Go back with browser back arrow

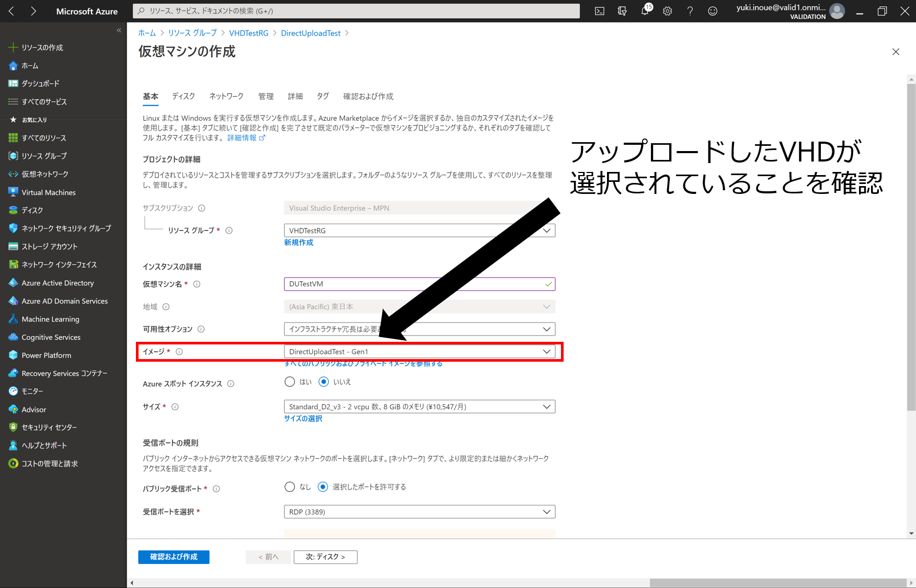[x=11, y=11]
